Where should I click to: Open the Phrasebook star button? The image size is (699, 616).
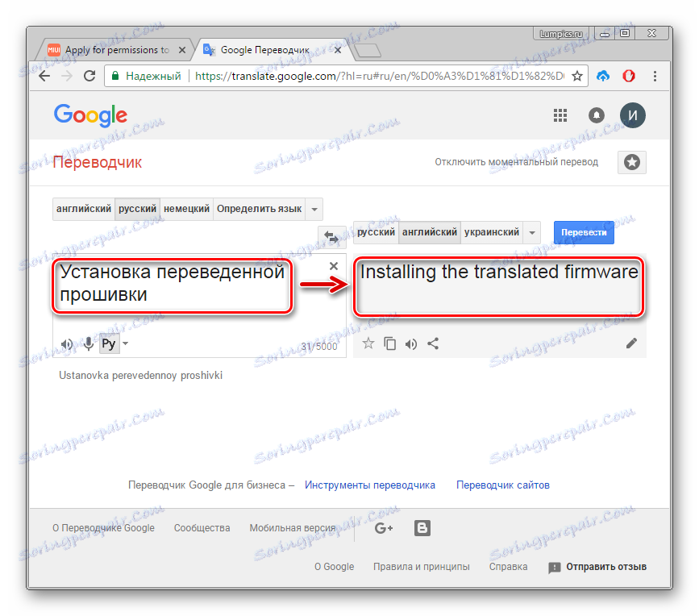coord(632,162)
